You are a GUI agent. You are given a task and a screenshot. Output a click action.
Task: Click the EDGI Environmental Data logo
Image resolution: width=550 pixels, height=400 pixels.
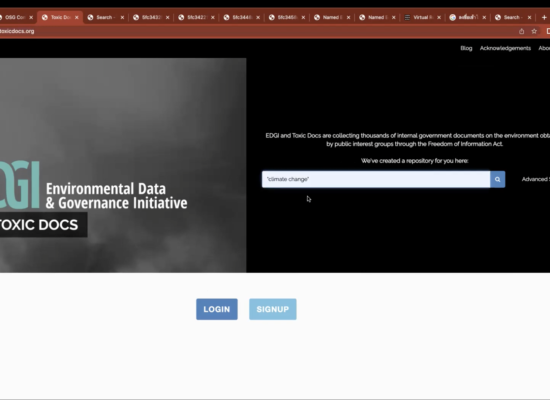pyautogui.click(x=94, y=186)
